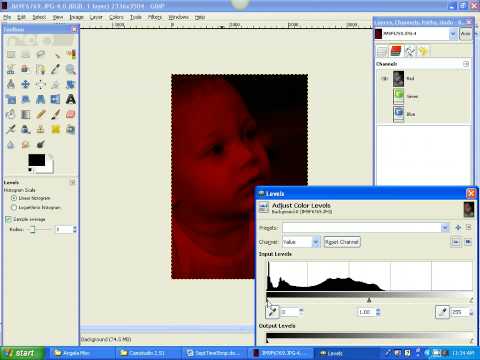The width and height of the screenshot is (480, 360).
Task: Toggle the Sample average checkbox
Action: click(x=8, y=219)
